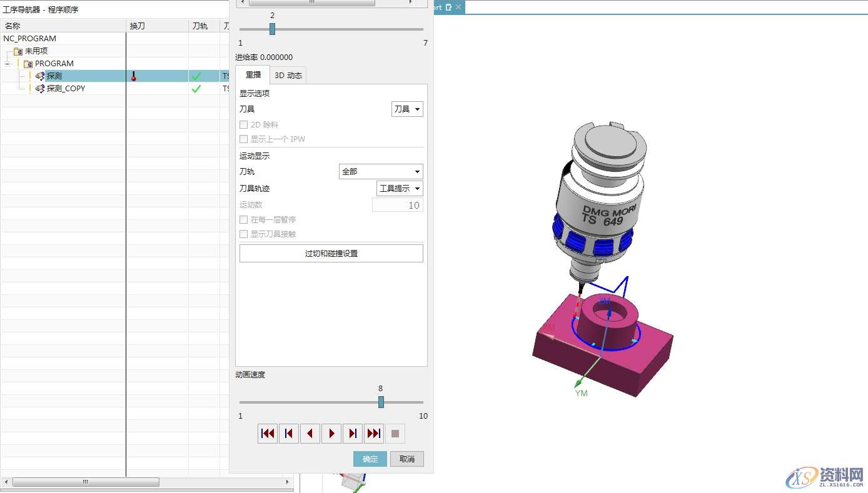Toggle the 显示刀具接触 checkbox
This screenshot has width=868, height=493.
[x=244, y=234]
